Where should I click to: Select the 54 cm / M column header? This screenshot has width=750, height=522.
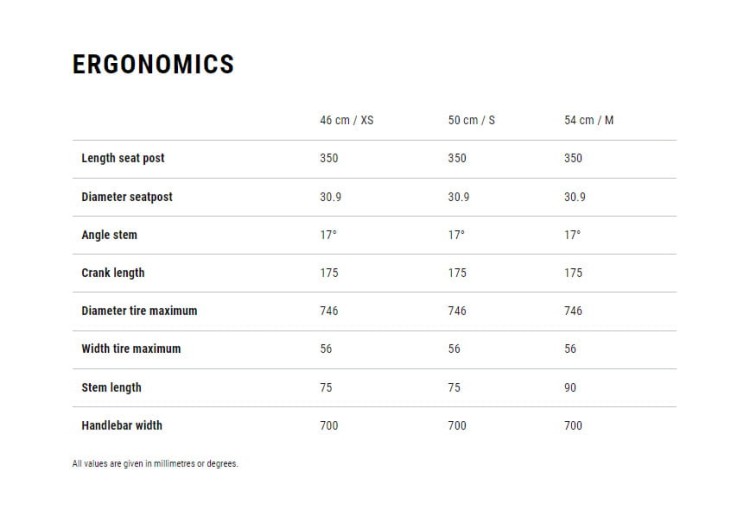(x=588, y=120)
